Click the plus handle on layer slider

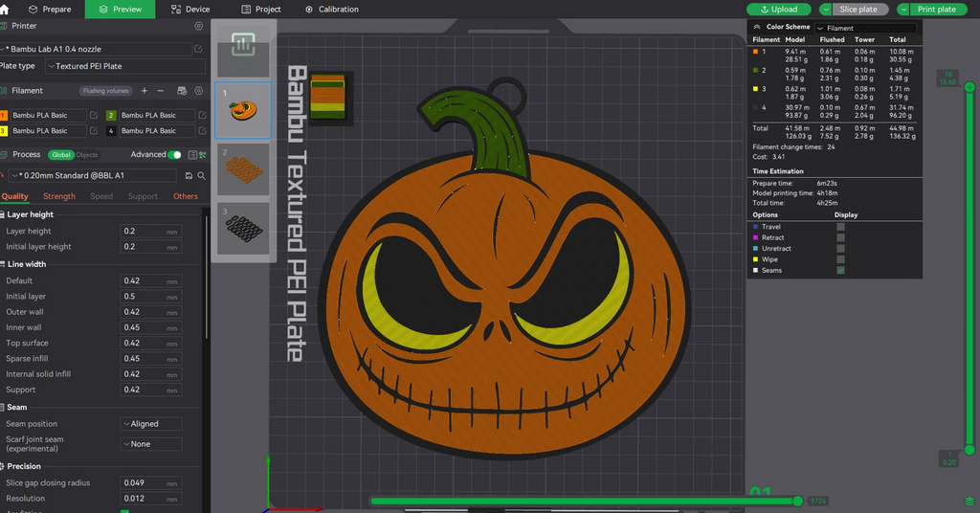[x=969, y=87]
